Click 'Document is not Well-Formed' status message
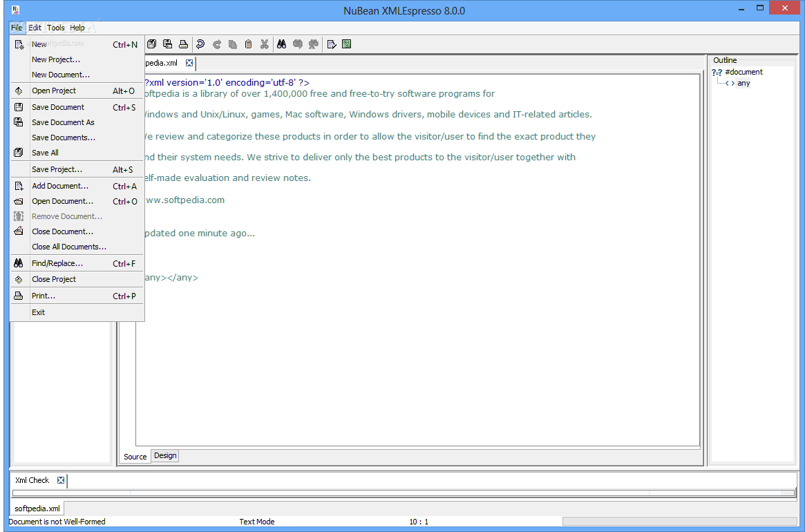 (x=57, y=522)
